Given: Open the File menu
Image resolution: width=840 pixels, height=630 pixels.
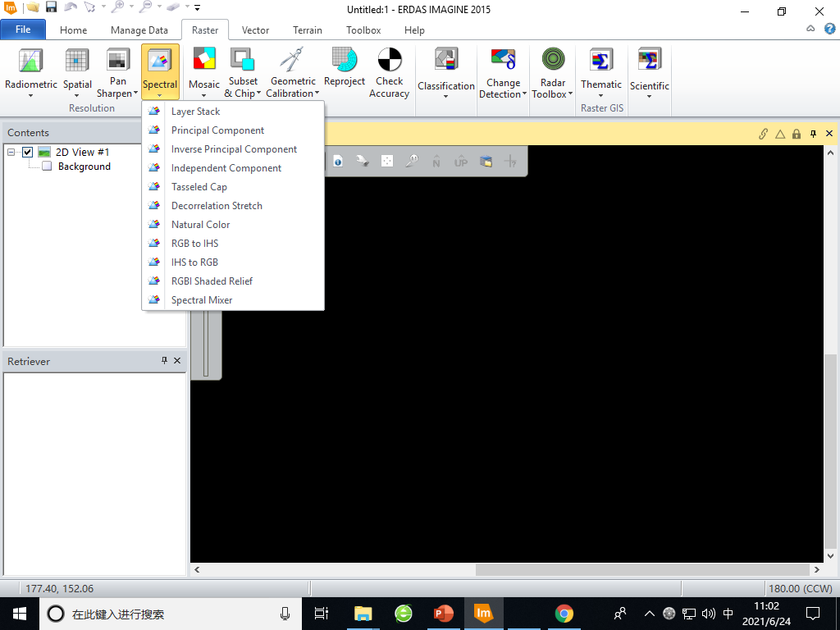Looking at the screenshot, I should point(23,29).
